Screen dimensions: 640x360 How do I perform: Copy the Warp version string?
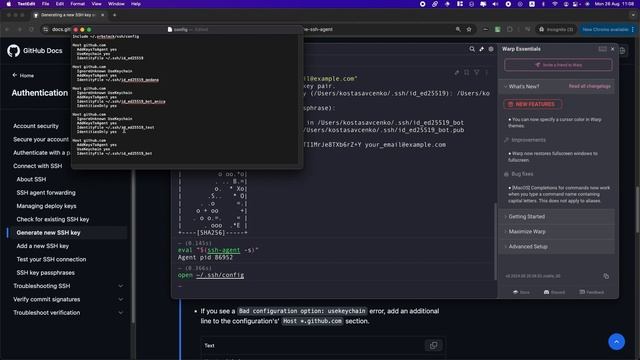(x=606, y=276)
